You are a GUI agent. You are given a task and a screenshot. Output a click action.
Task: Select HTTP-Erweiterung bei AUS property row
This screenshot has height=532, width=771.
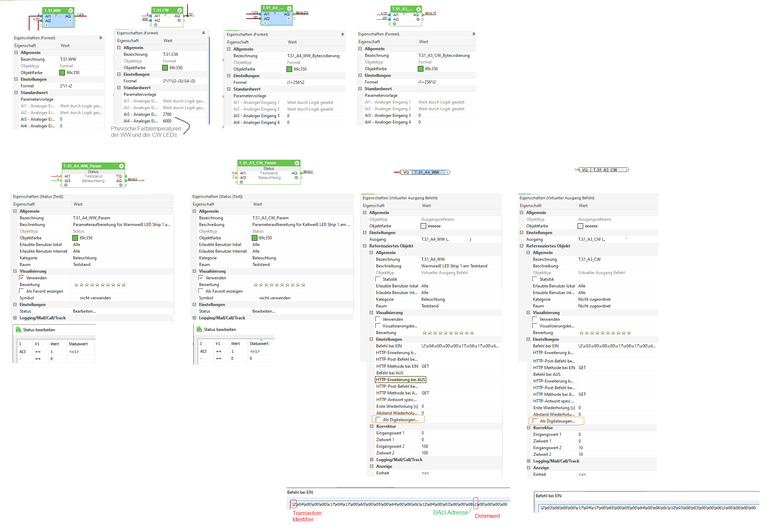[x=400, y=380]
